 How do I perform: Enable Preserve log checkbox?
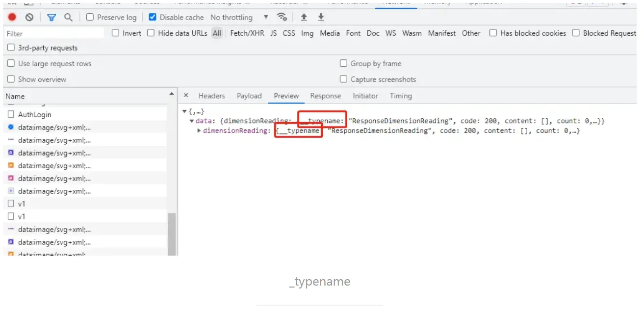pyautogui.click(x=90, y=17)
